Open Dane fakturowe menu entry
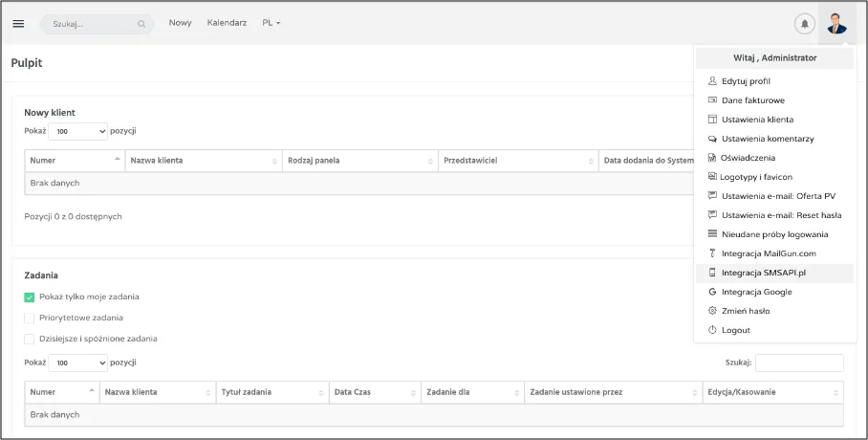 click(774, 100)
